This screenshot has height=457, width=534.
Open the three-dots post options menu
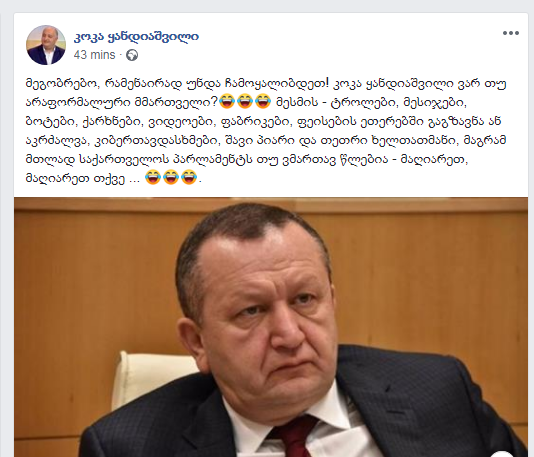511,33
